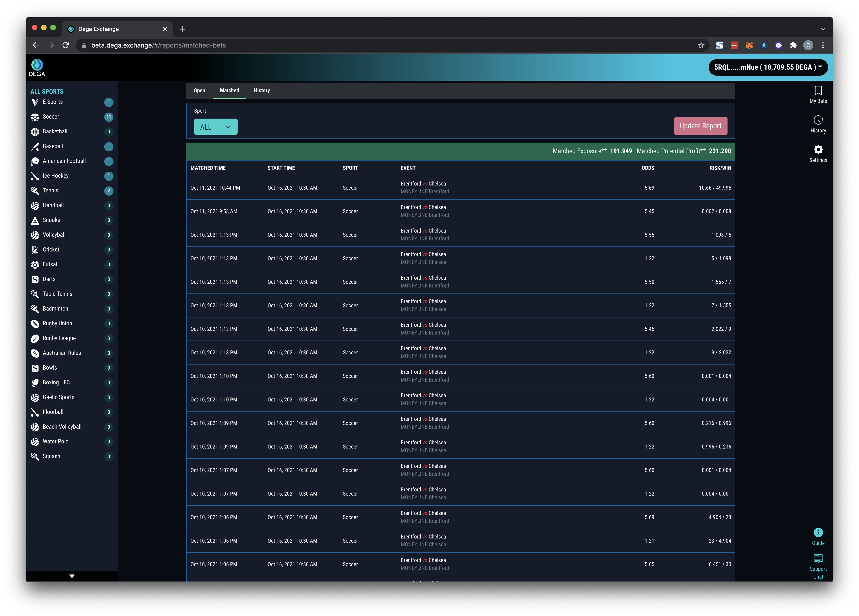Click the Update Report button
The width and height of the screenshot is (859, 616).
(700, 126)
